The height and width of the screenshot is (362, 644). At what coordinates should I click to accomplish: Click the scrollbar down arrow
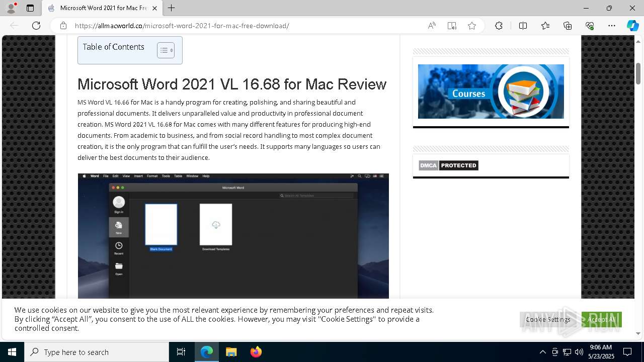pos(638,333)
